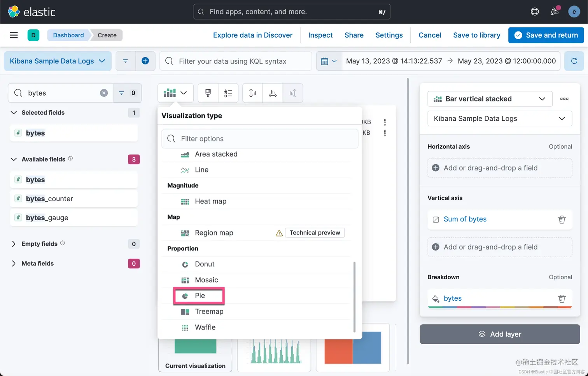Screen dimensions: 588x376
Task: Open the help menu lifebuoy icon
Action: pyautogui.click(x=535, y=12)
